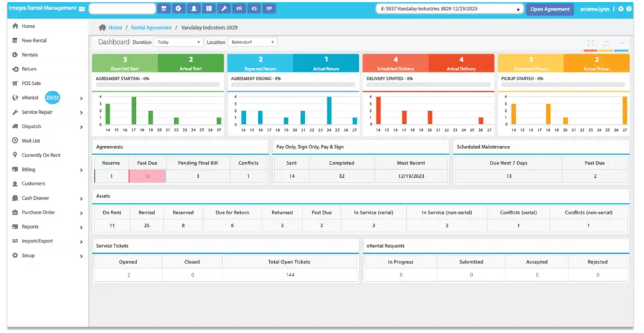Open settings with the gear icon by andrew.lynn
The image size is (644, 333).
[621, 9]
